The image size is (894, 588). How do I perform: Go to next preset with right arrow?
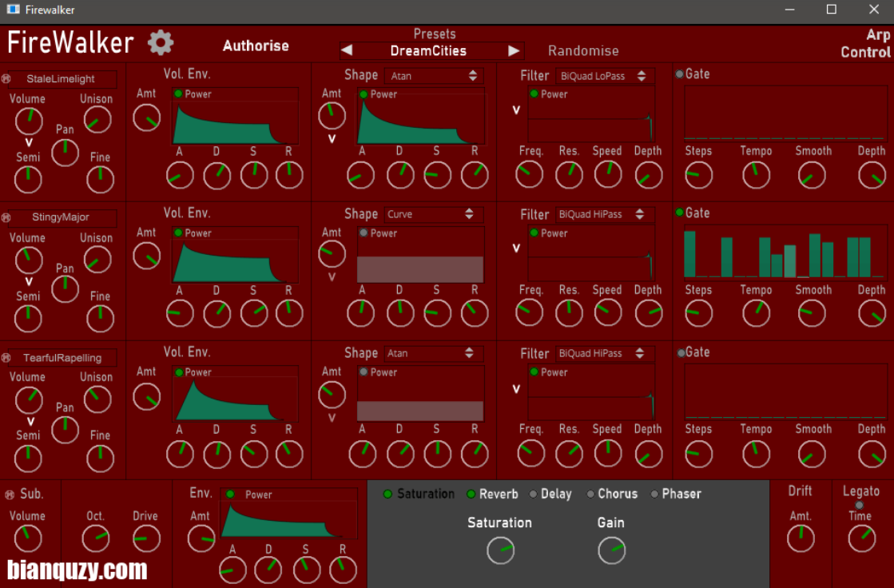[x=514, y=51]
